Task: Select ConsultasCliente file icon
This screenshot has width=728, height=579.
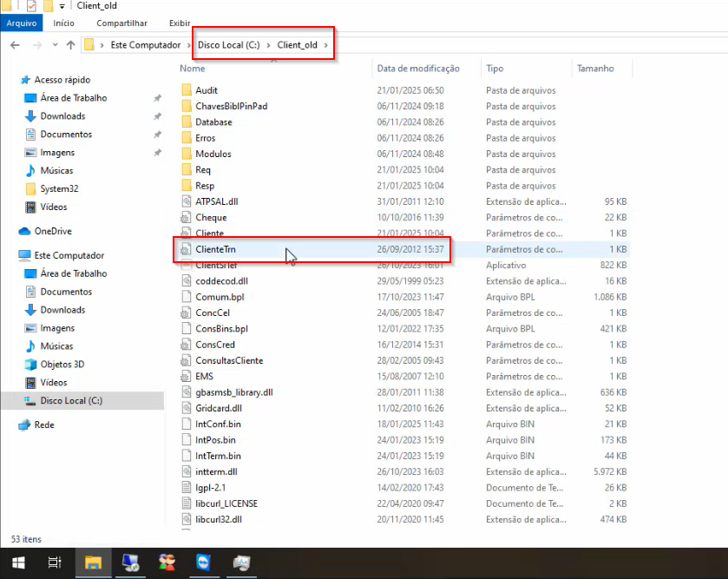Action: point(187,360)
